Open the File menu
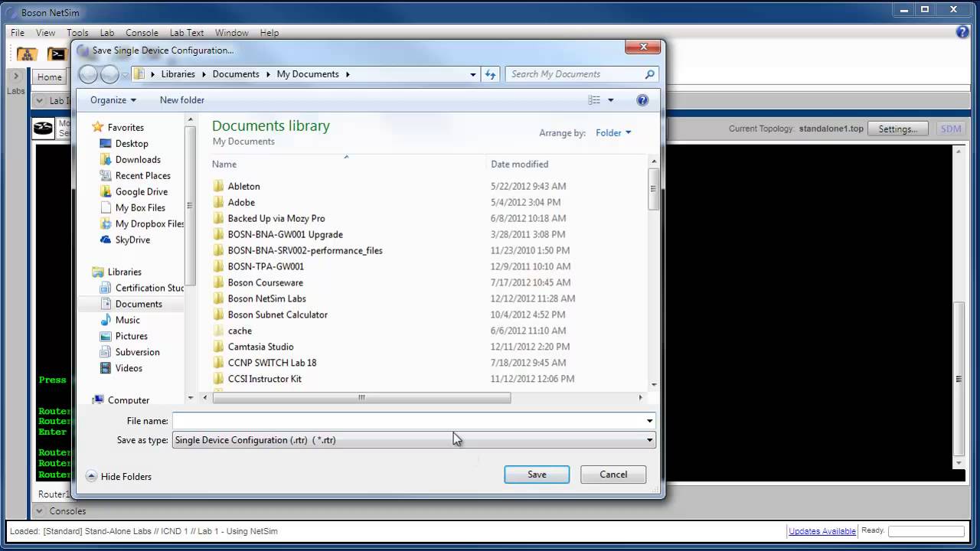The height and width of the screenshot is (551, 980). [x=18, y=33]
